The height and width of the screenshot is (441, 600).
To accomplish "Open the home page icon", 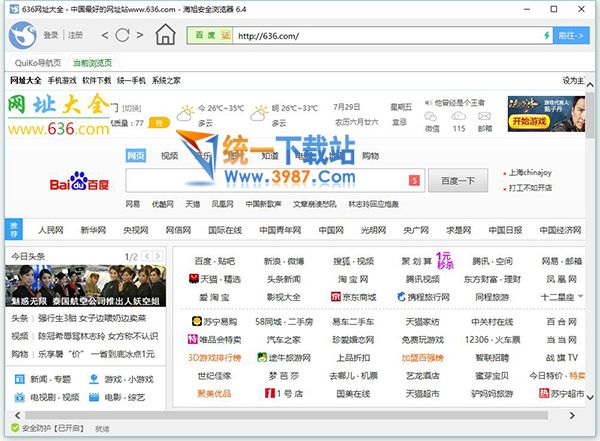I will click(166, 34).
